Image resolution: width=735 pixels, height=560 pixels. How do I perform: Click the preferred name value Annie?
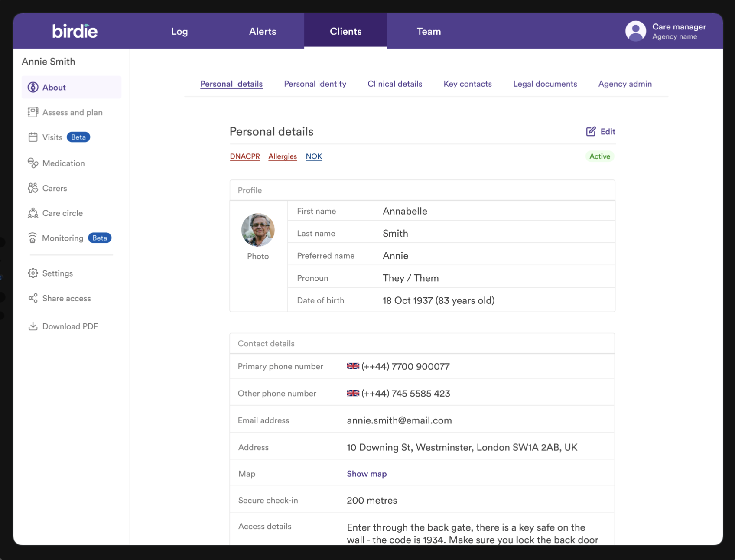tap(395, 256)
